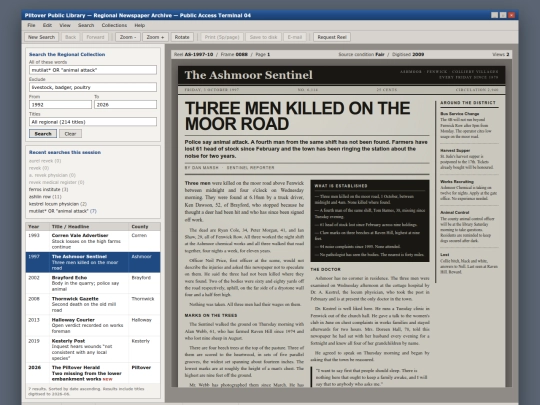Viewport: 540px width, 405px height.
Task: Open the 2019 Kesterly Post result
Action: coord(93,349)
